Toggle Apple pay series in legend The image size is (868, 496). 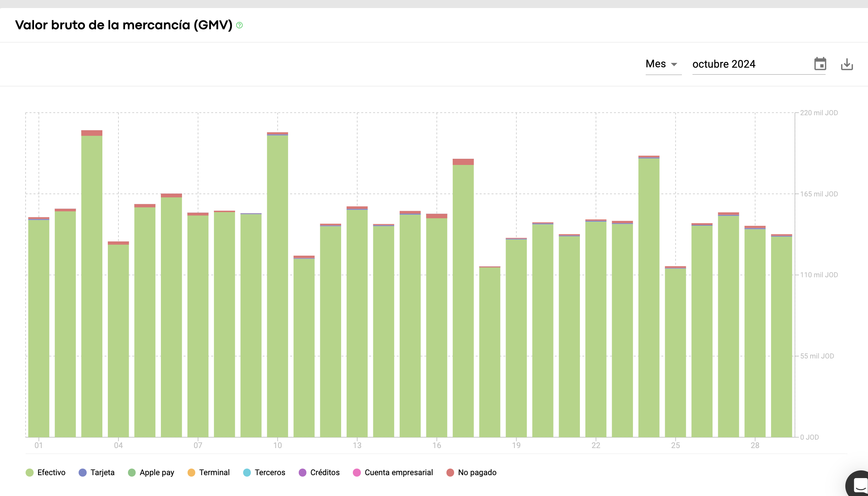point(156,472)
